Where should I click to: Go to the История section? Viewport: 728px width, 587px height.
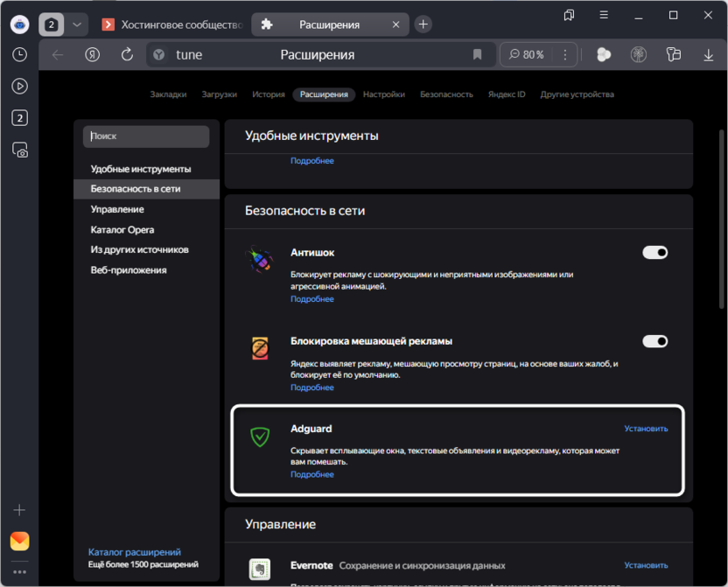(269, 94)
